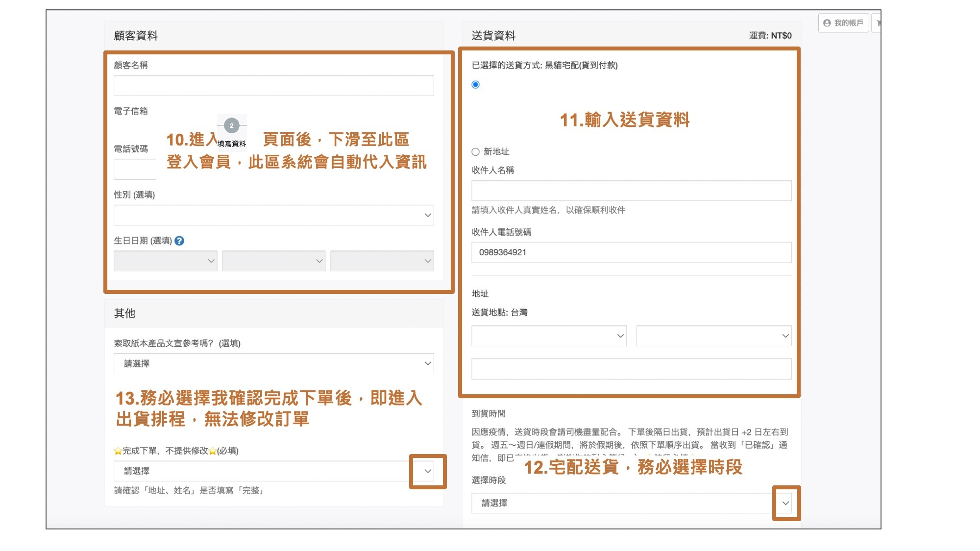Click the 運費: NT$0 text

coord(770,36)
